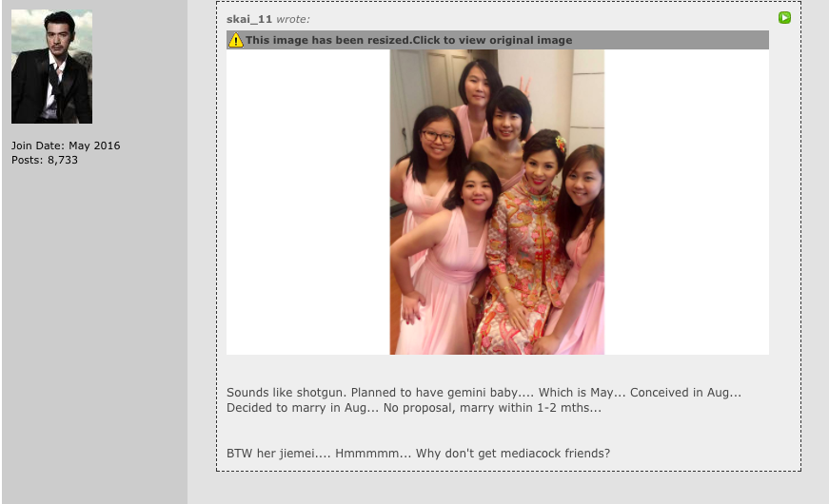The image size is (829, 504).
Task: Click white space right of the photo
Action: [x=686, y=202]
